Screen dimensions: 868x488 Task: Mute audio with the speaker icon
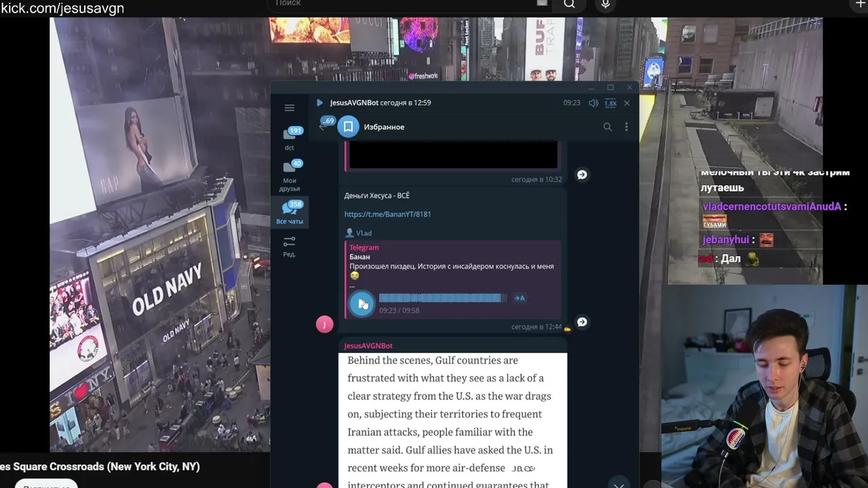(x=593, y=103)
